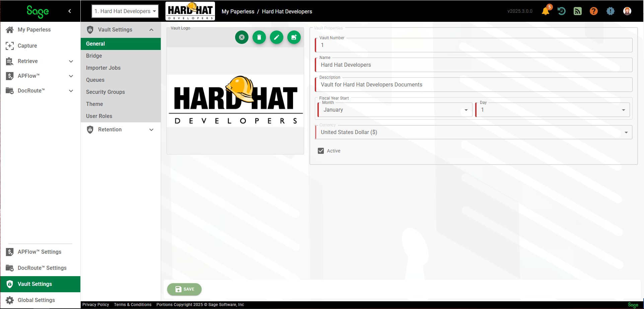Click the delete vault logo trash icon
The height and width of the screenshot is (309, 644).
(x=259, y=37)
